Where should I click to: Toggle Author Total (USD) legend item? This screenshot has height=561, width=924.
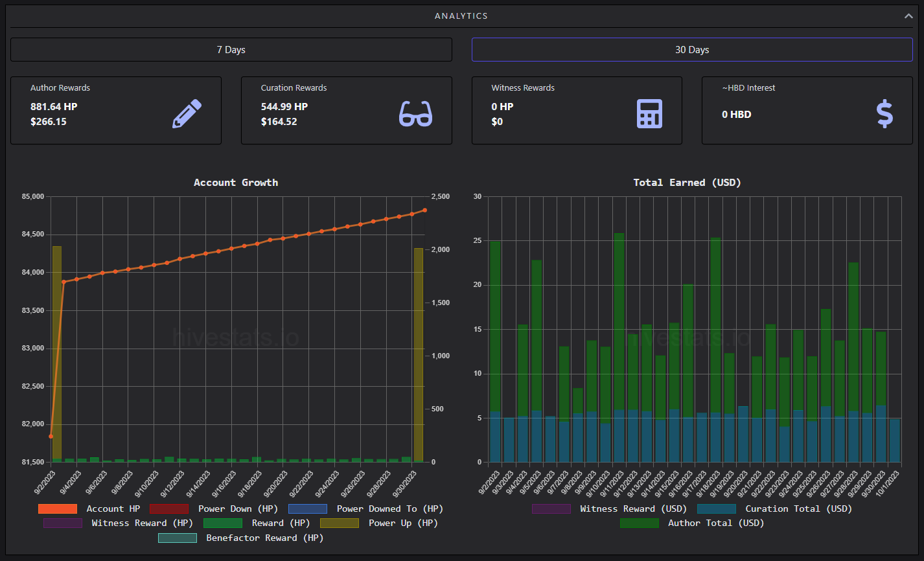click(692, 523)
